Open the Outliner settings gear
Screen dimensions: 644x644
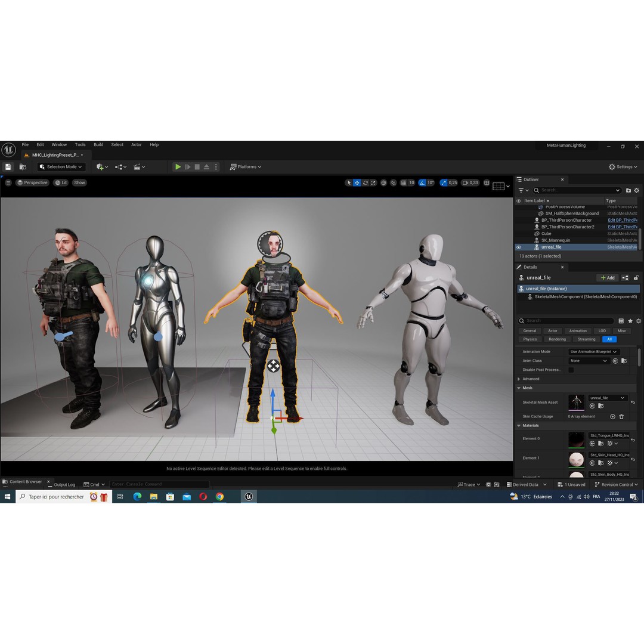[x=637, y=190]
